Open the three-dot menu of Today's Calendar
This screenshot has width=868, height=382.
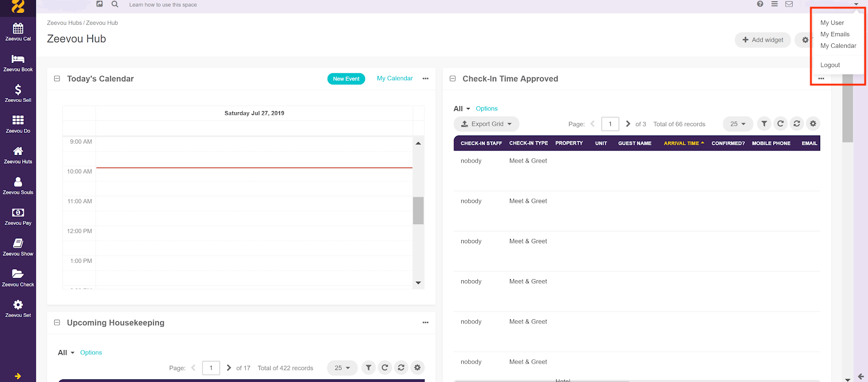(x=425, y=79)
